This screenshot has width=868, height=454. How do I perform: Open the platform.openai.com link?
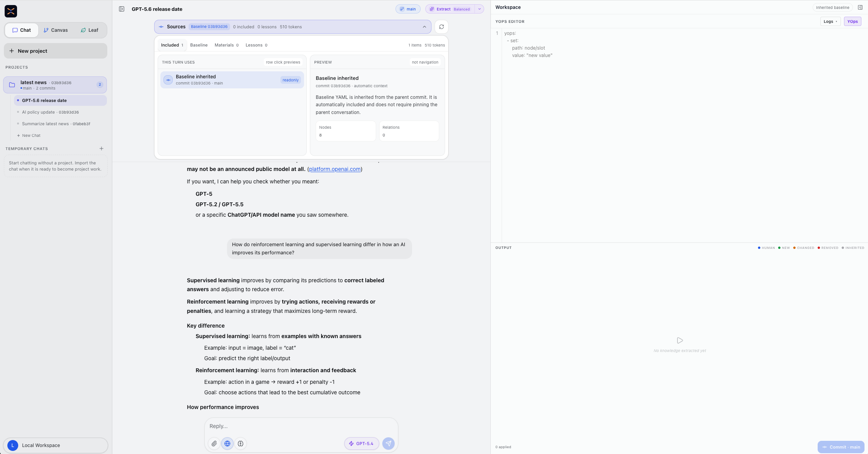335,169
